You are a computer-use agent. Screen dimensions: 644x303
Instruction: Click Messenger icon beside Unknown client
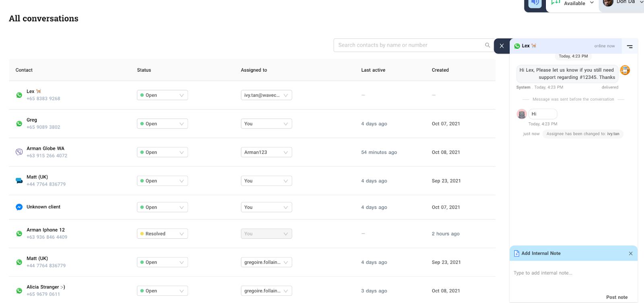pyautogui.click(x=19, y=207)
